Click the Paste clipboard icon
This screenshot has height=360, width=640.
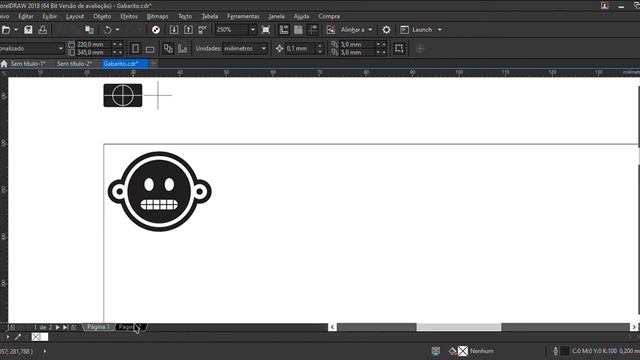coord(89,30)
